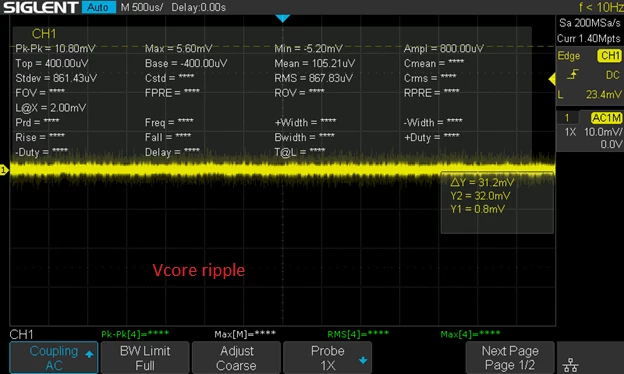Click the 0.0V channel offset value
This screenshot has width=624, height=374.
[611, 144]
